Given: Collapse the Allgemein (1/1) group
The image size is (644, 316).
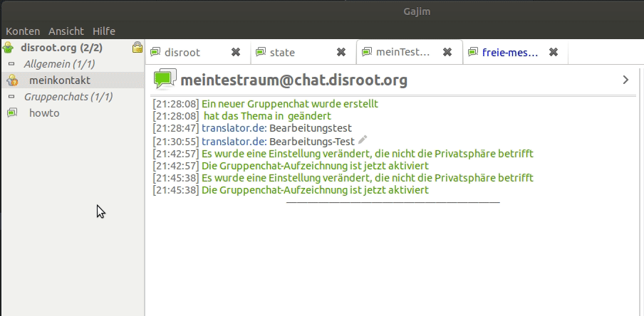Looking at the screenshot, I should 11,64.
